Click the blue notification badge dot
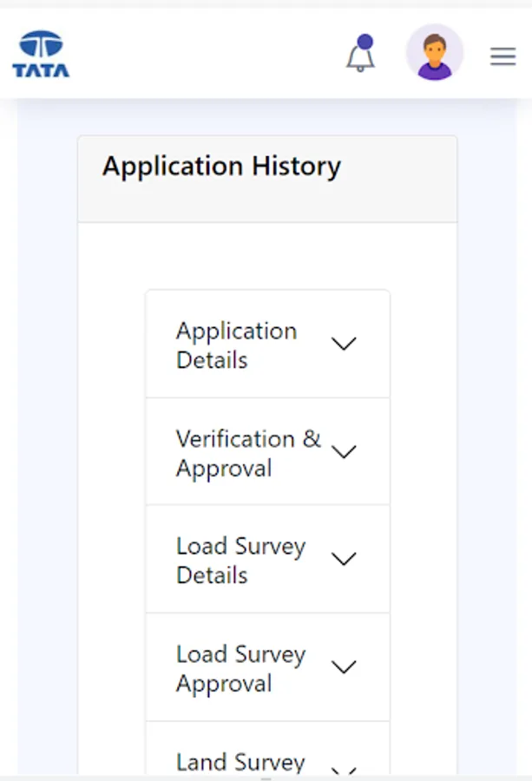 (x=365, y=42)
